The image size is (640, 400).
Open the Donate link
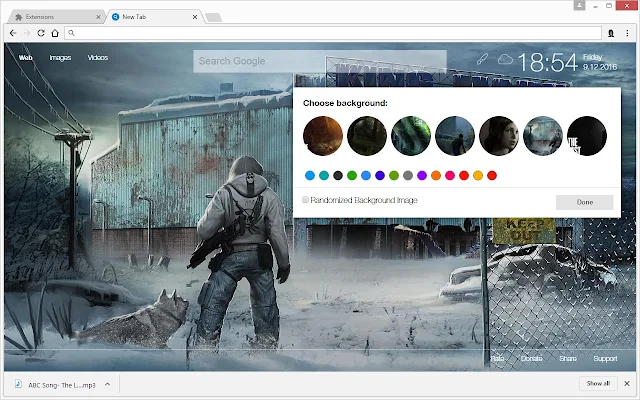pos(531,358)
